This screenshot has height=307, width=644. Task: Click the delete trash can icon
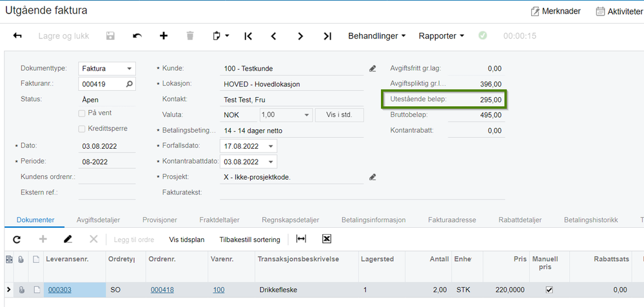click(x=190, y=35)
